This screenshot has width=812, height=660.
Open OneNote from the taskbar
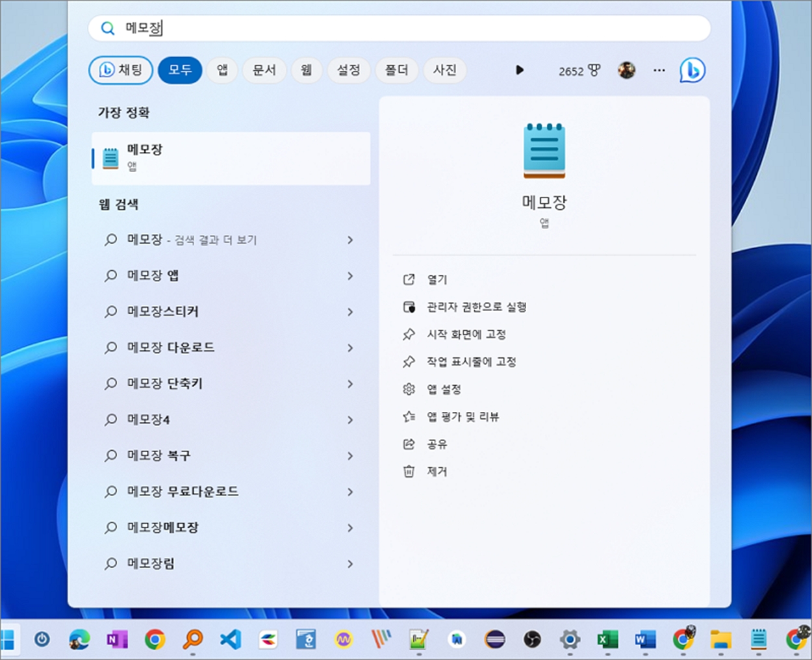(117, 640)
